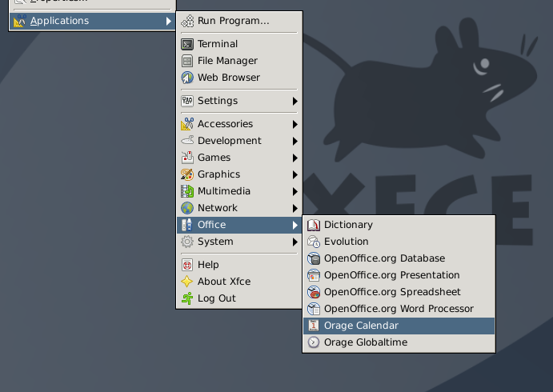Open the Multimedia submenu label
This screenshot has height=392, width=553.
[224, 191]
